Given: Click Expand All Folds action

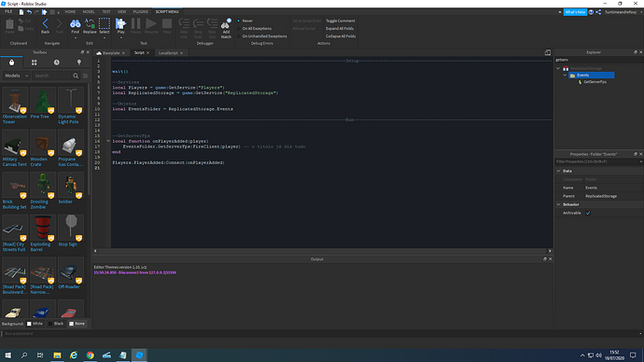Looking at the screenshot, I should point(340,28).
